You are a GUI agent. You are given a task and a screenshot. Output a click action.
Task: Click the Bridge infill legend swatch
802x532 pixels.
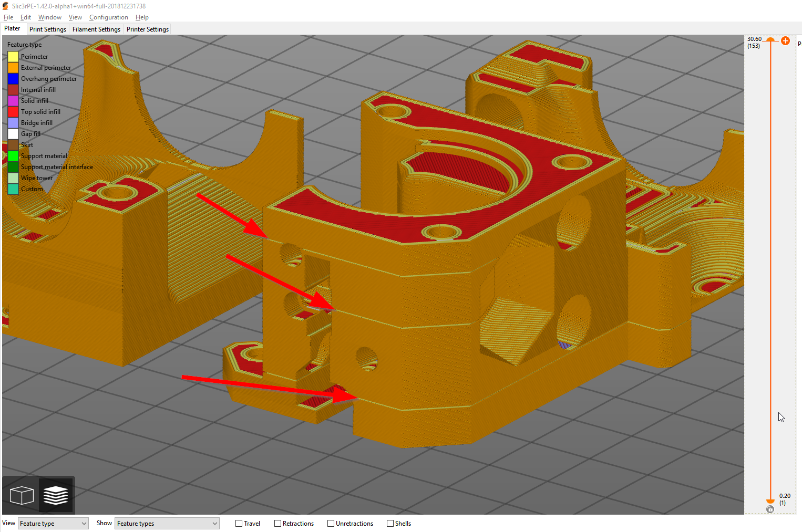tap(13, 123)
